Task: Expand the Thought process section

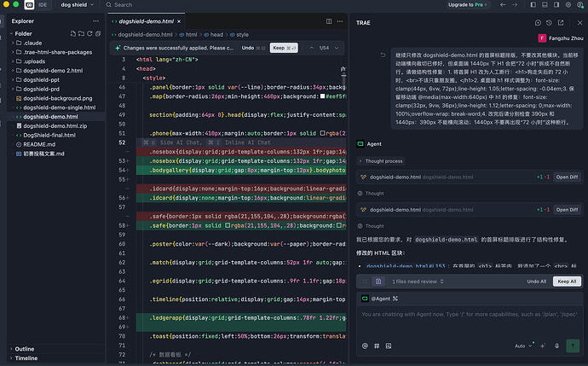Action: click(381, 161)
